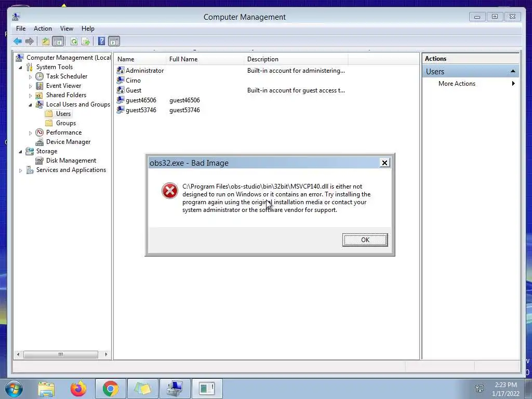The image size is (532, 399).
Task: Click Administrator's built-in account description
Action: point(296,71)
